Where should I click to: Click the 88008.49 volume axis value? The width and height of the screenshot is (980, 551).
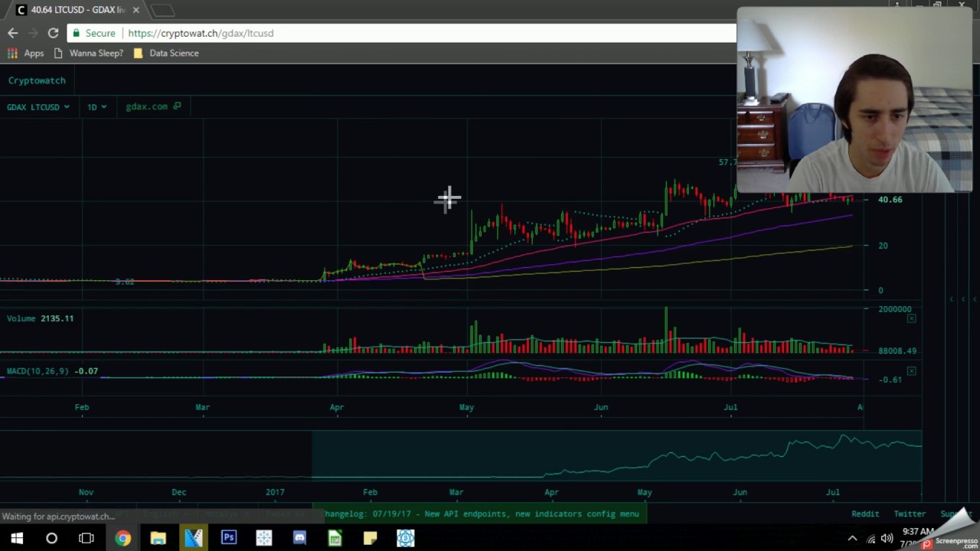coord(897,350)
